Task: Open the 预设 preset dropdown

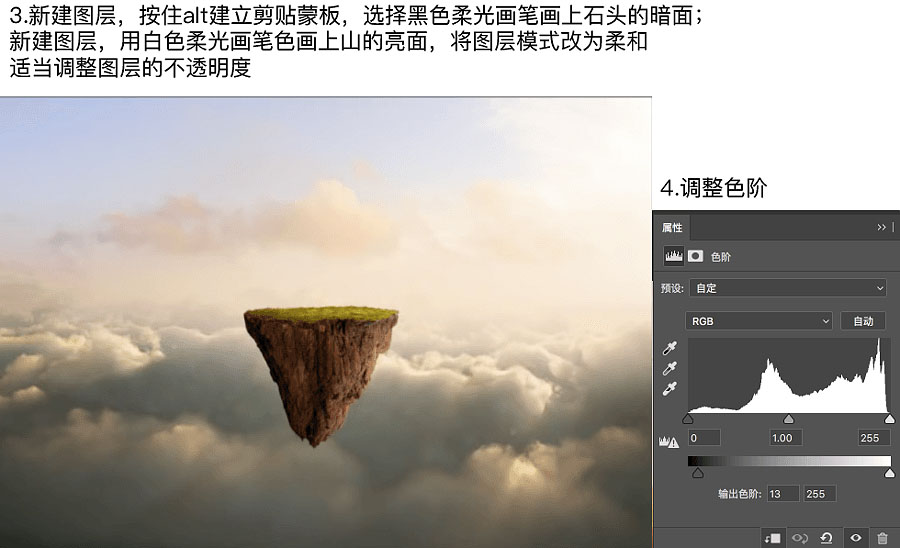Action: pos(788,288)
